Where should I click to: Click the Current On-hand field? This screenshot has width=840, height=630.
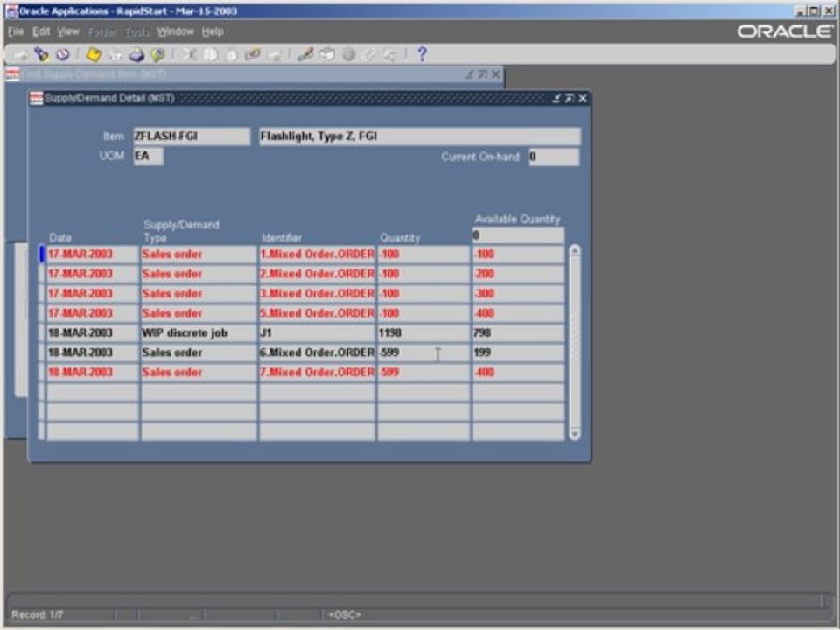[x=554, y=157]
